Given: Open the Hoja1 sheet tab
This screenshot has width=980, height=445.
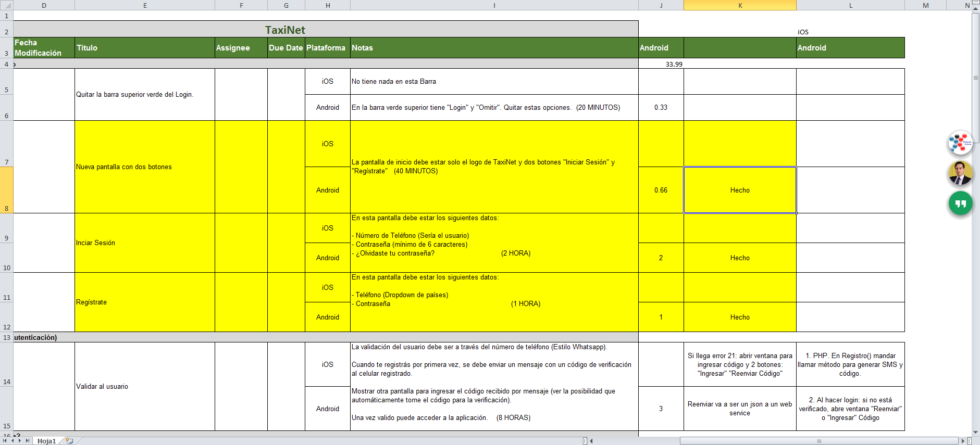Looking at the screenshot, I should (x=46, y=441).
